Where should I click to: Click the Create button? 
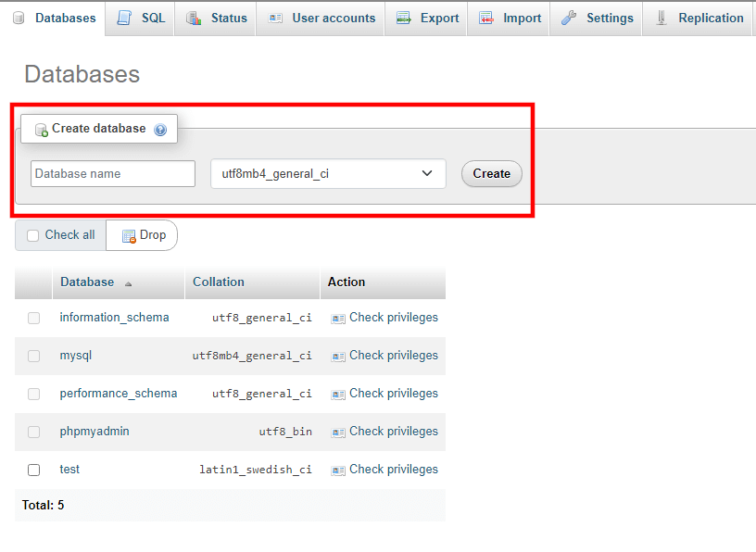pyautogui.click(x=491, y=173)
